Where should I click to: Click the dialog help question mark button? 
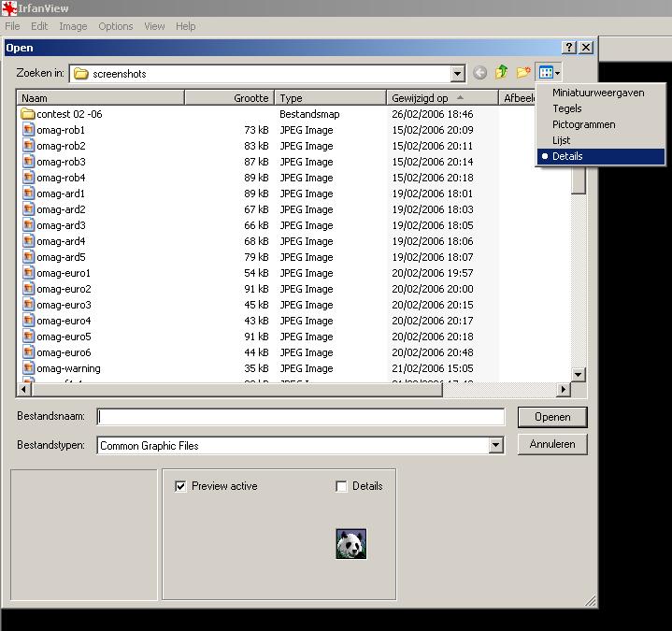point(569,48)
